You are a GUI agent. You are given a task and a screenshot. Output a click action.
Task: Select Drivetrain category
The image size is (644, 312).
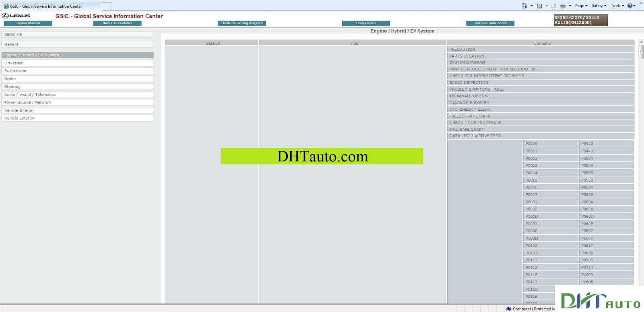click(x=78, y=63)
